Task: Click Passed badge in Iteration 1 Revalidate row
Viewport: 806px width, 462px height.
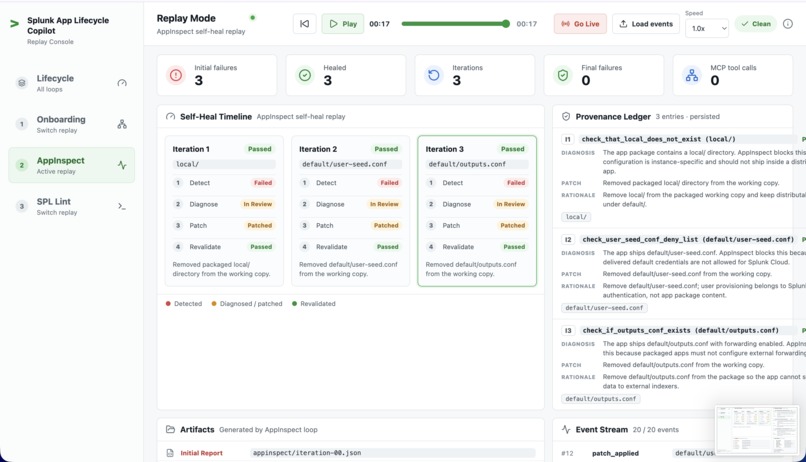Action: click(x=261, y=247)
